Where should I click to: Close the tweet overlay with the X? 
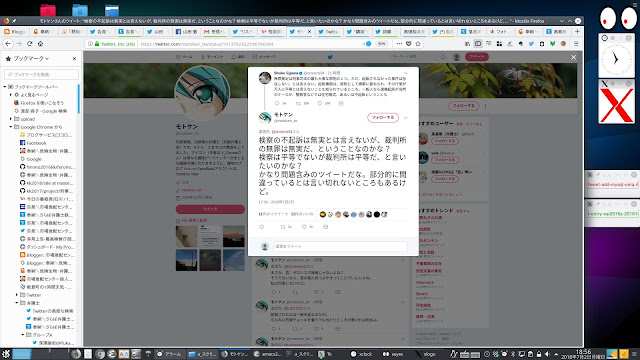tap(573, 58)
